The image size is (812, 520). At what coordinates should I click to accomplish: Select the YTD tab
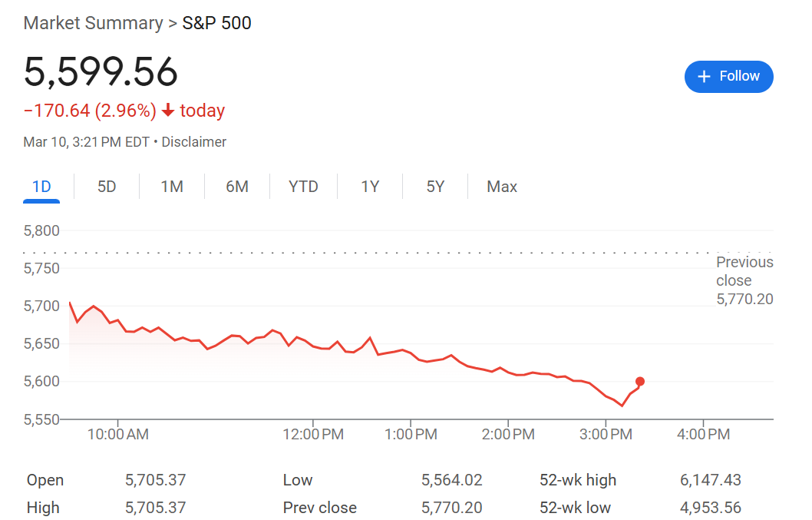(303, 187)
